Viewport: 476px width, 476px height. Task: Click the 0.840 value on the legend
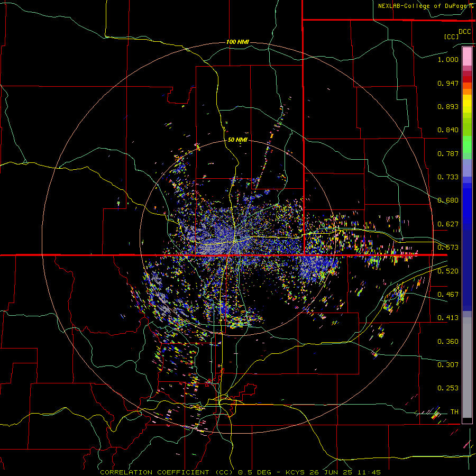(x=448, y=130)
